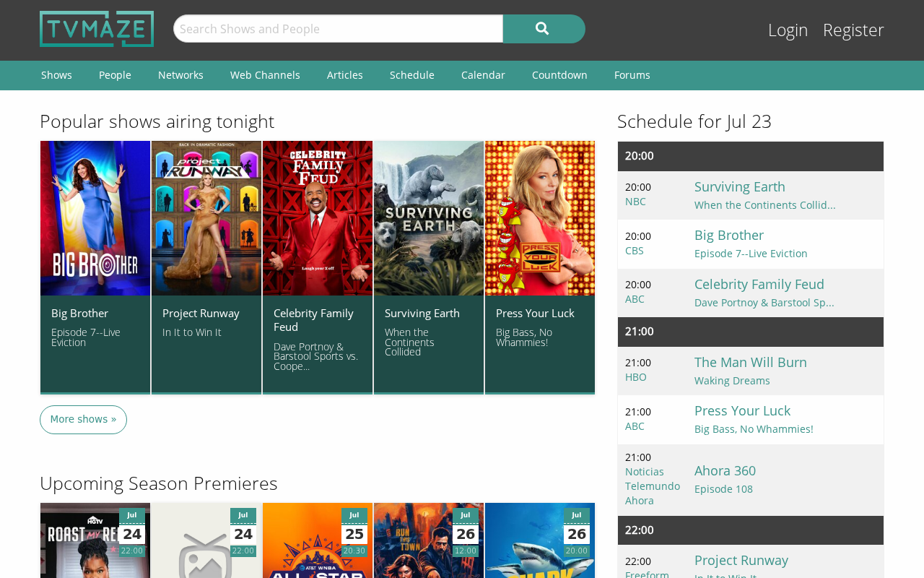924x578 pixels.
Task: Click the More shows button
Action: point(83,420)
